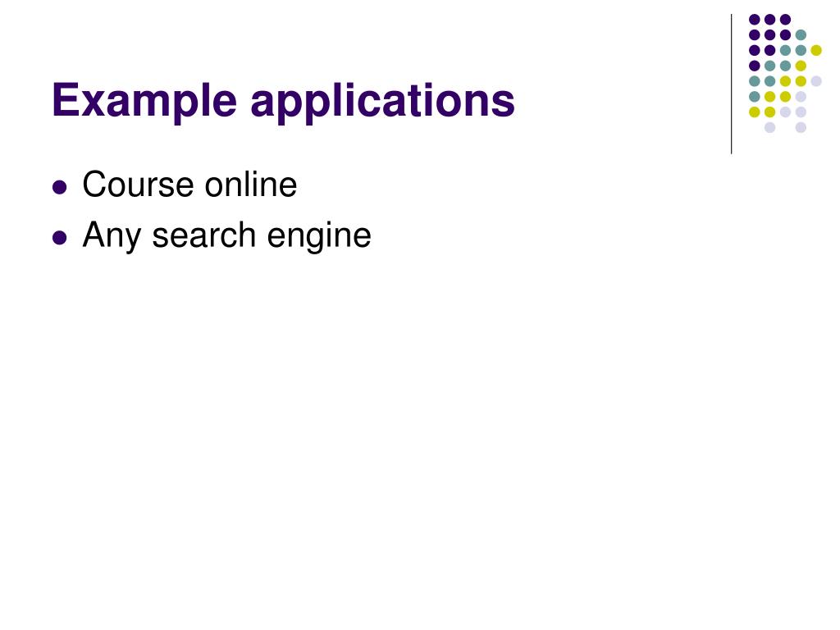Click the only yellow dot in the fourth dot row

pyautogui.click(x=801, y=66)
